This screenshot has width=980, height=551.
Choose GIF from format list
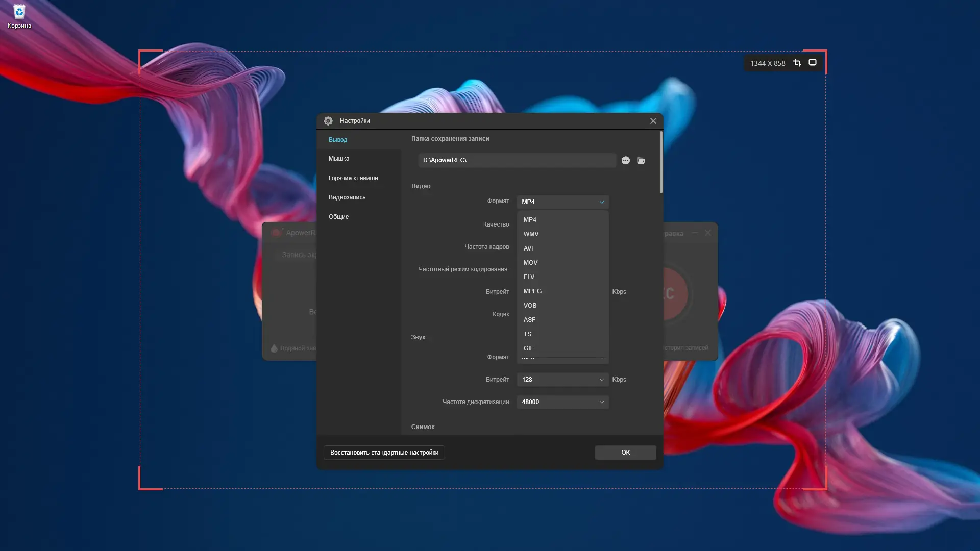click(528, 348)
